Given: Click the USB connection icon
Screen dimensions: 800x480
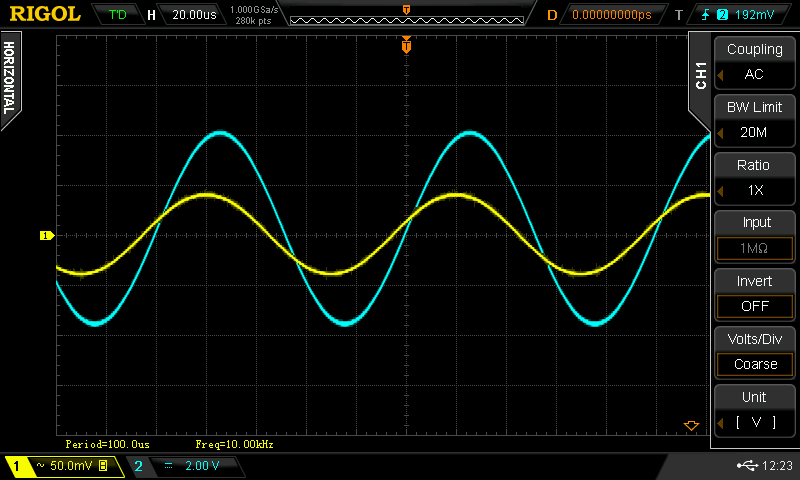Looking at the screenshot, I should coord(746,466).
